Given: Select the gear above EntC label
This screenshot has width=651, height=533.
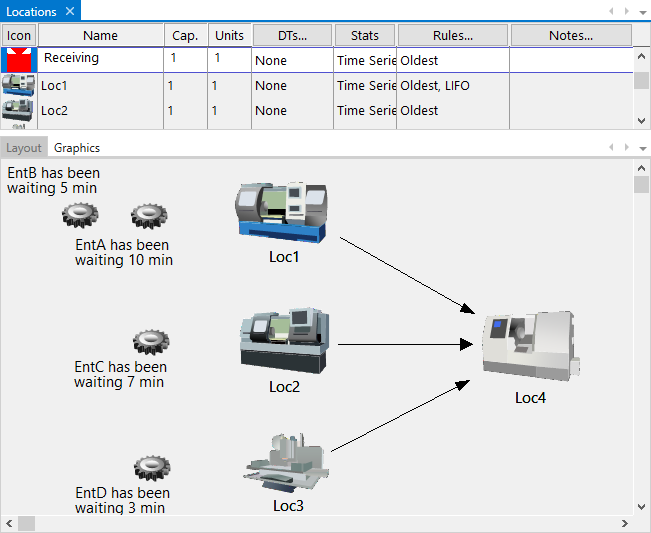Looking at the screenshot, I should [150, 343].
